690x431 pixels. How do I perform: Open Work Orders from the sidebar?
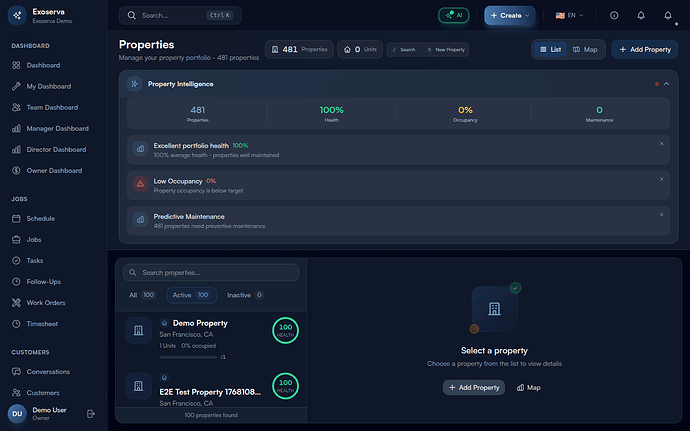pyautogui.click(x=48, y=302)
